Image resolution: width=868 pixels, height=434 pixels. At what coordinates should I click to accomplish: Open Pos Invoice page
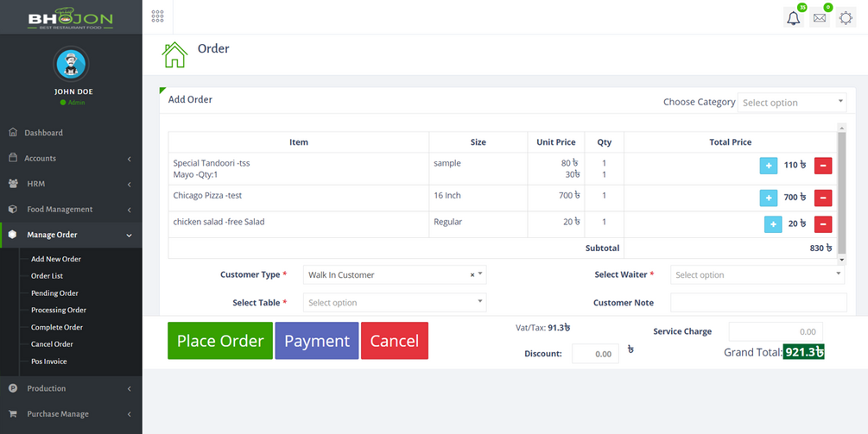point(48,362)
